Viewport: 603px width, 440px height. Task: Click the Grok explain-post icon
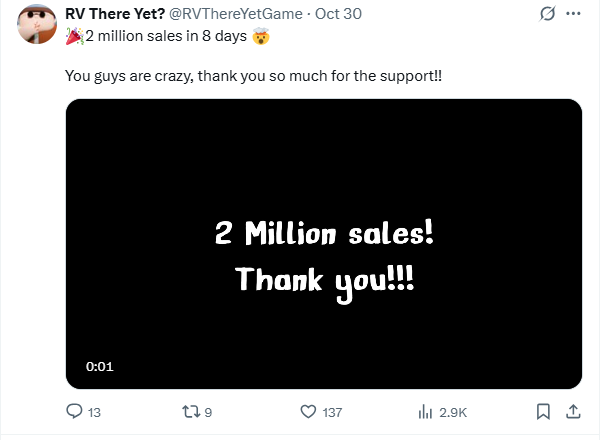click(x=545, y=14)
